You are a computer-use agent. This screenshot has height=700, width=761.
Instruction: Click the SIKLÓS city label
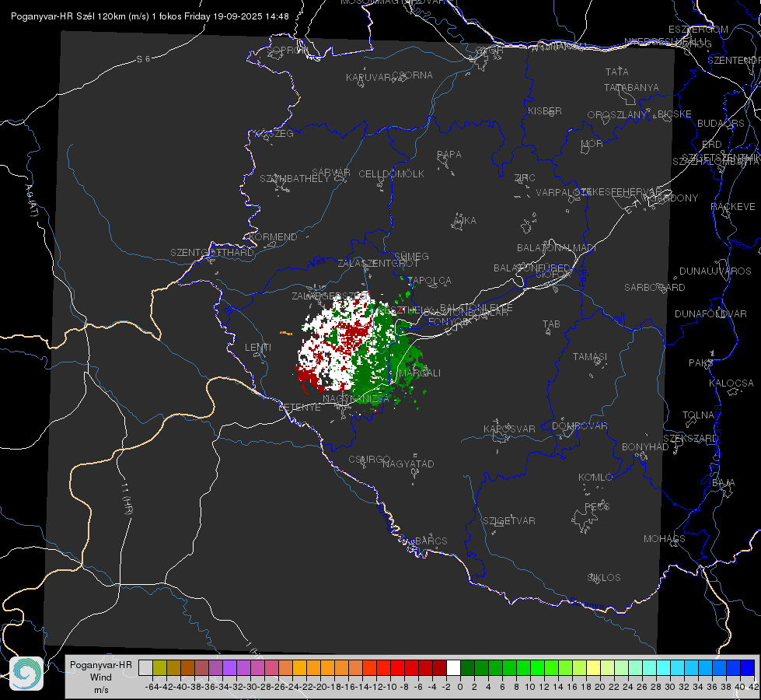tap(604, 578)
